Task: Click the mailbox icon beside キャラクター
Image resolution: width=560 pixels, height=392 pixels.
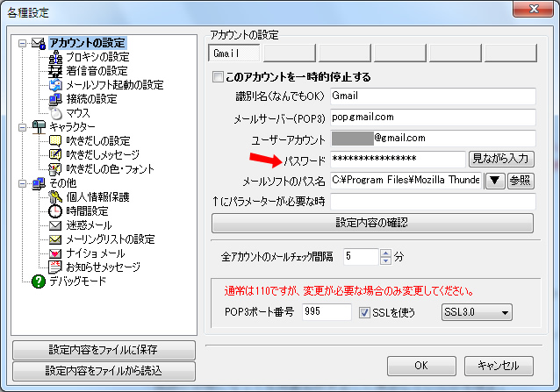Action: pyautogui.click(x=39, y=127)
